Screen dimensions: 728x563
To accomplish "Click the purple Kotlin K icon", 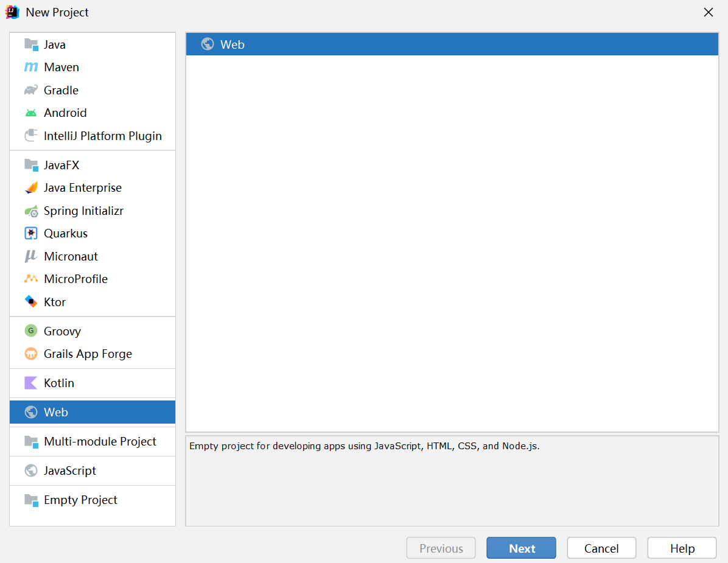I will [31, 383].
